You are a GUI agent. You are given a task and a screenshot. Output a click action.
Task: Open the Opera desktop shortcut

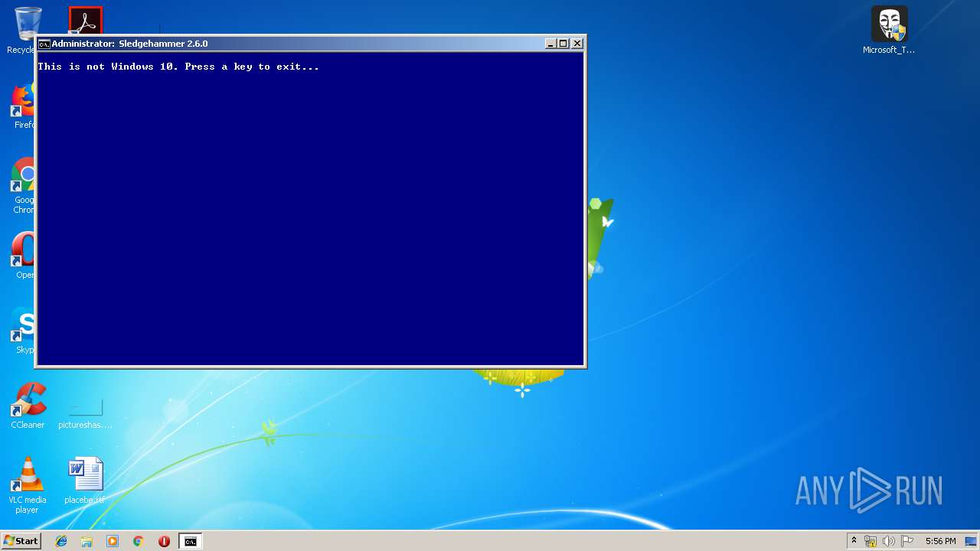pos(23,256)
